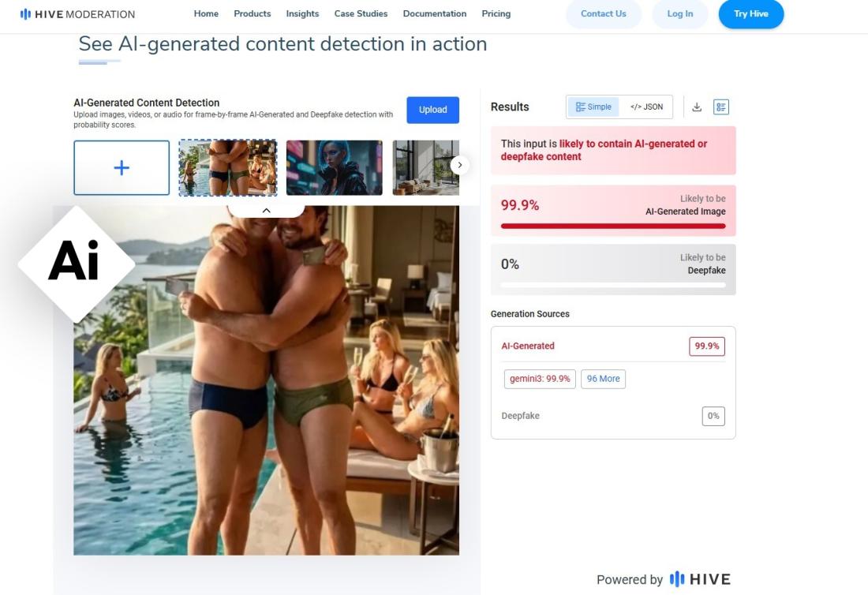Click the Upload button

pos(433,110)
